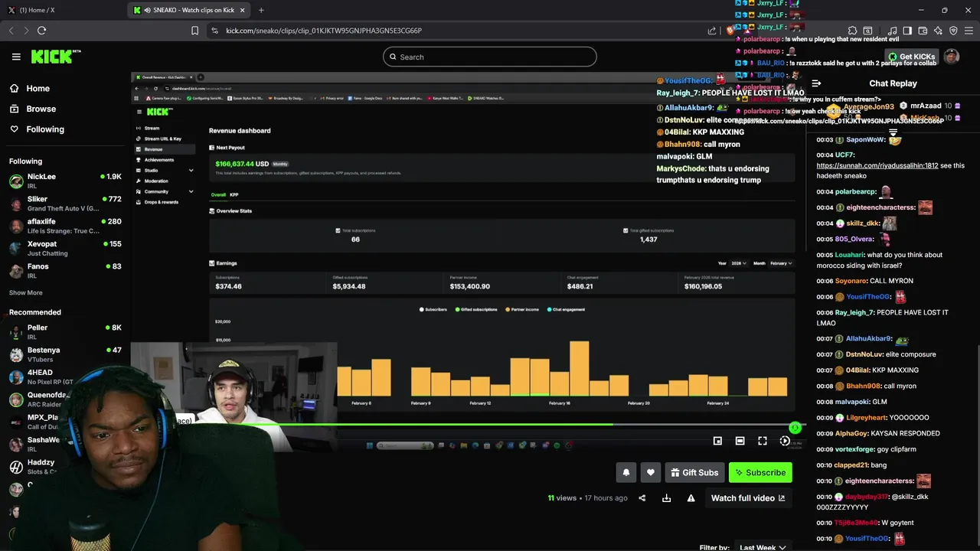
Task: Open Watch full video link
Action: (748, 498)
